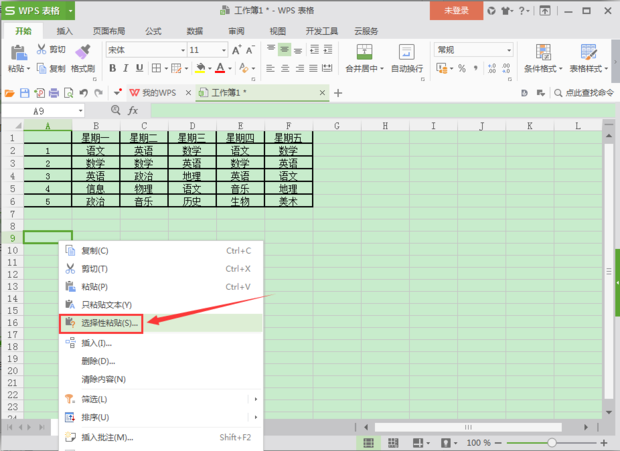
Task: Toggle bottom vertical alignment
Action: click(298, 49)
